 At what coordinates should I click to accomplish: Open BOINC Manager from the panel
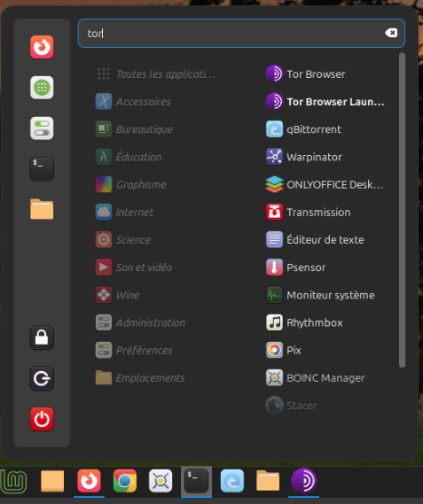[x=161, y=481]
